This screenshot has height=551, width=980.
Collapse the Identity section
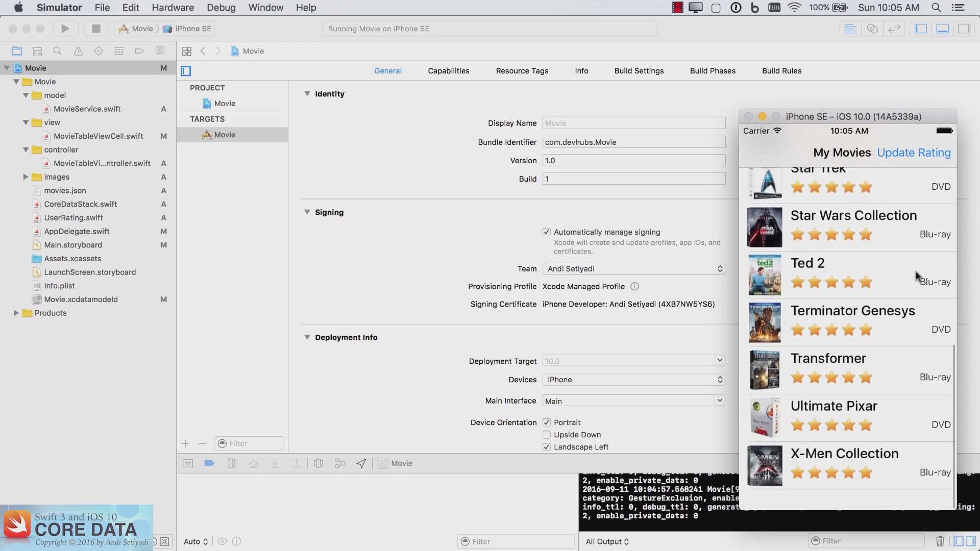pyautogui.click(x=307, y=94)
